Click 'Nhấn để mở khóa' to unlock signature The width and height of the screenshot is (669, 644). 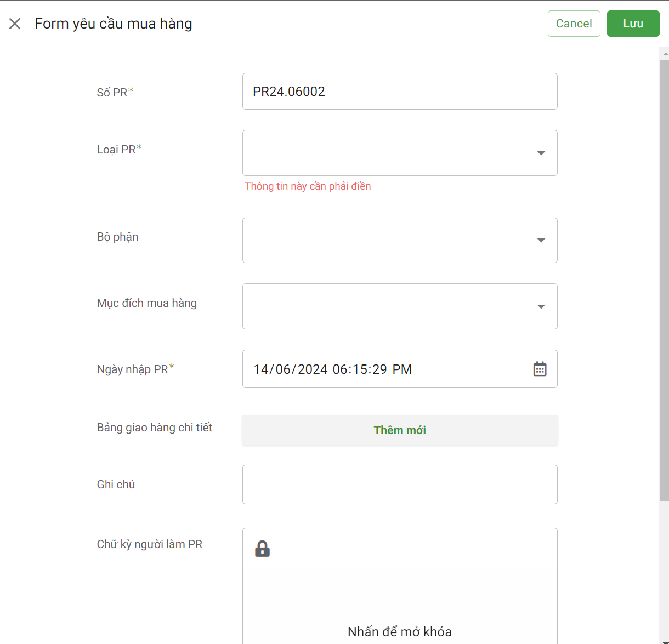click(x=400, y=631)
